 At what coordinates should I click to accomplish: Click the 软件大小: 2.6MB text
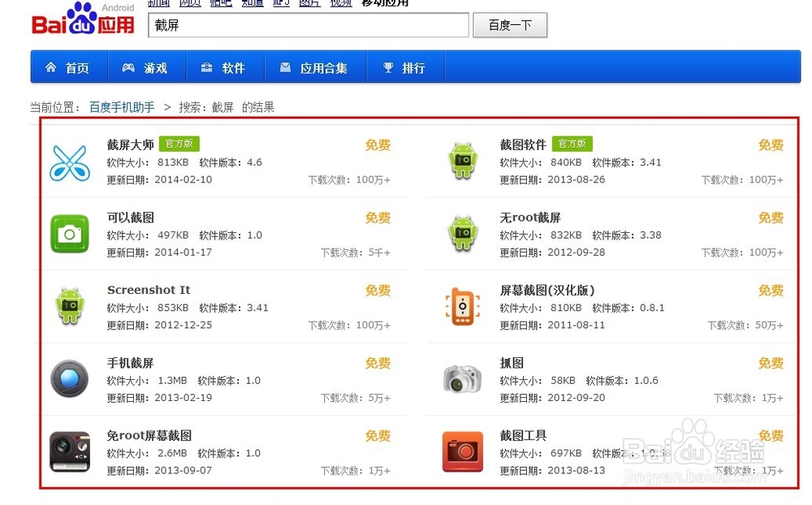click(147, 453)
